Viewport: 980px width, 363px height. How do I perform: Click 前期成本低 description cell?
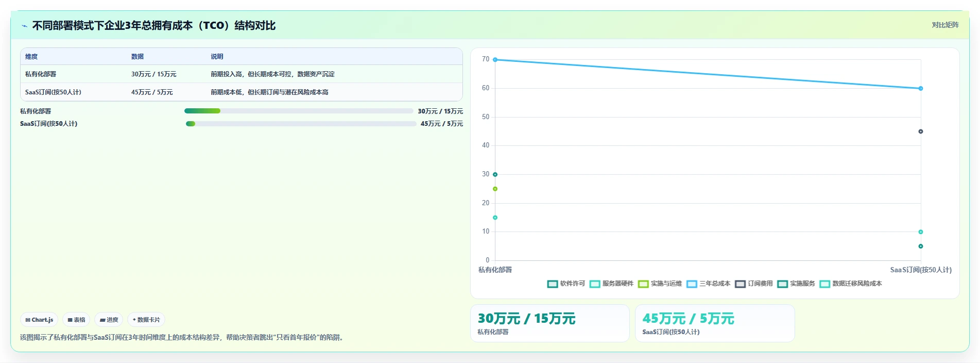pyautogui.click(x=269, y=92)
